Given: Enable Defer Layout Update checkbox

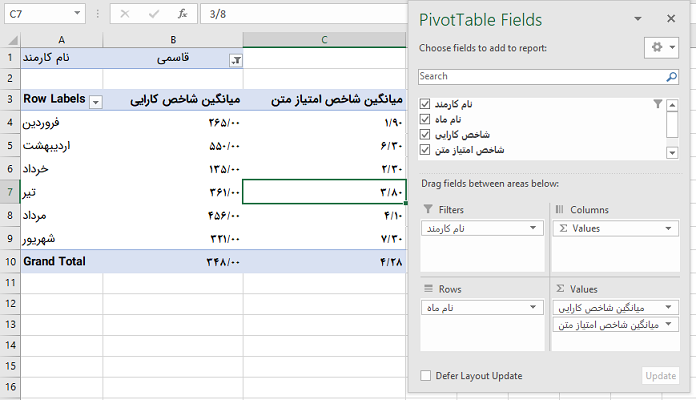Looking at the screenshot, I should (x=426, y=376).
